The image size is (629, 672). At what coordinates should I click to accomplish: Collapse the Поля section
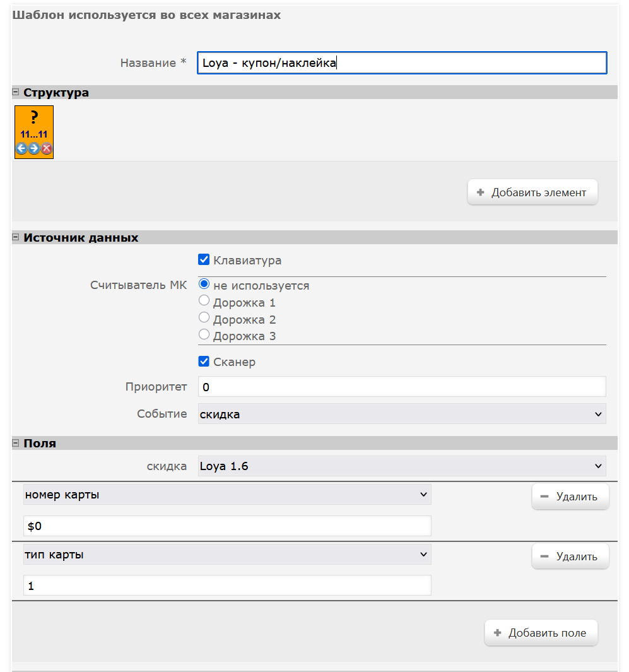16,444
